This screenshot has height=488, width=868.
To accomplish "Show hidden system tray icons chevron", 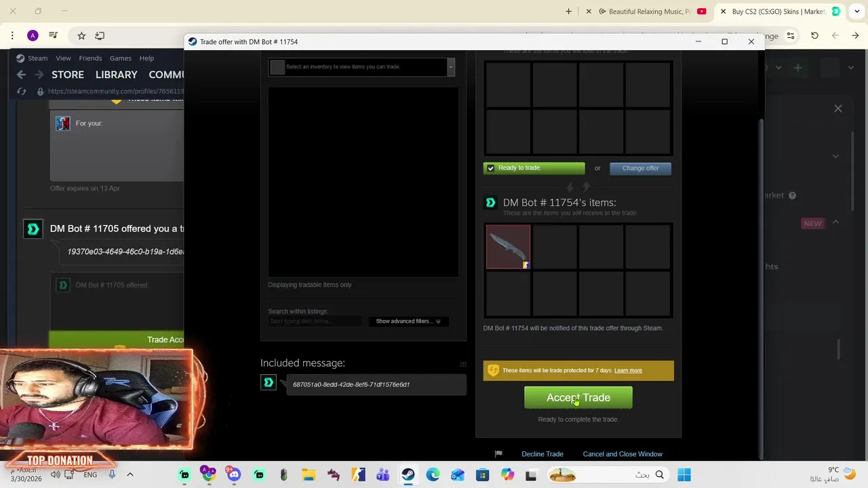I will 130,474.
